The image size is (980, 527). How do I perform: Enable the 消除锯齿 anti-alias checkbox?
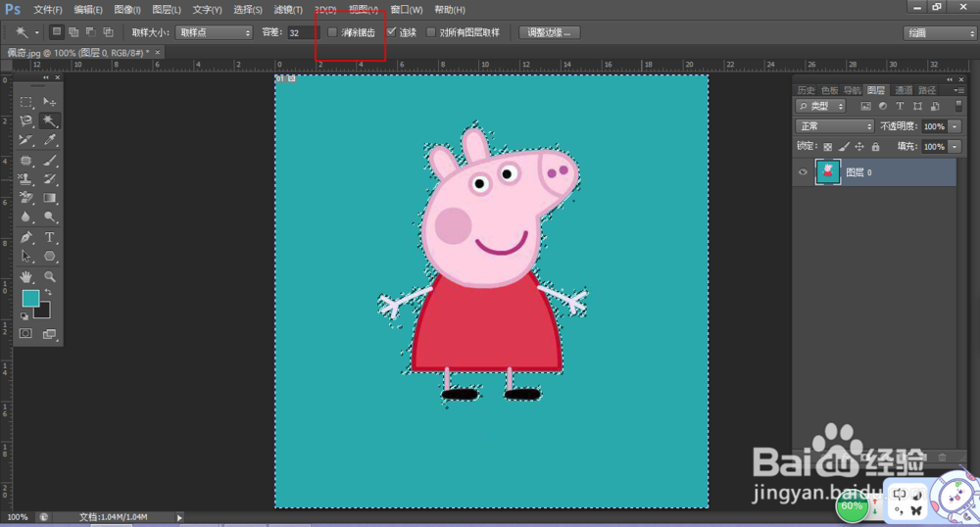332,32
